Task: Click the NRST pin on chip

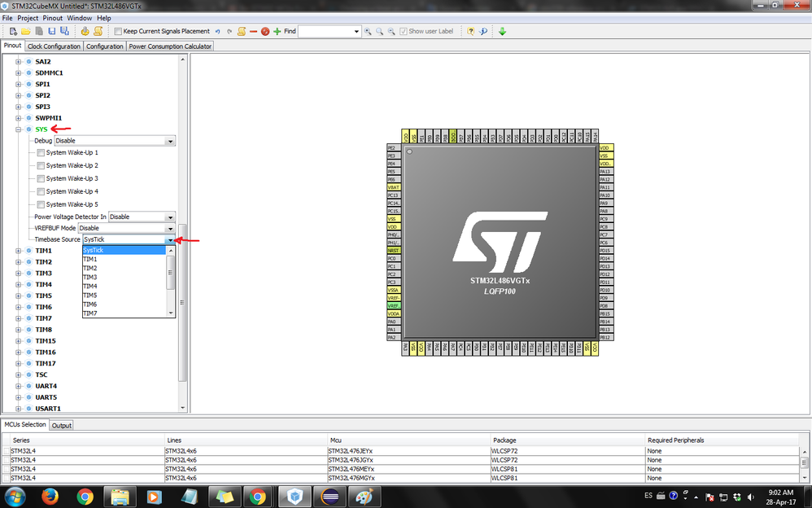Action: point(394,251)
